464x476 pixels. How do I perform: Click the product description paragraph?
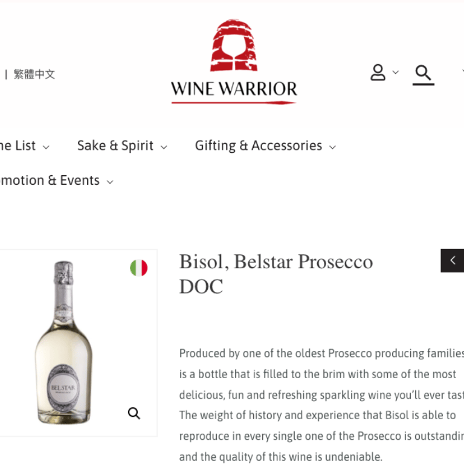(x=321, y=405)
